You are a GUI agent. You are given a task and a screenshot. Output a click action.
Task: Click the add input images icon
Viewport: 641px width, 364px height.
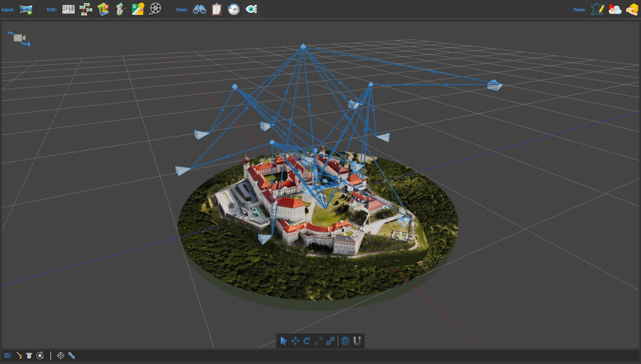25,9
